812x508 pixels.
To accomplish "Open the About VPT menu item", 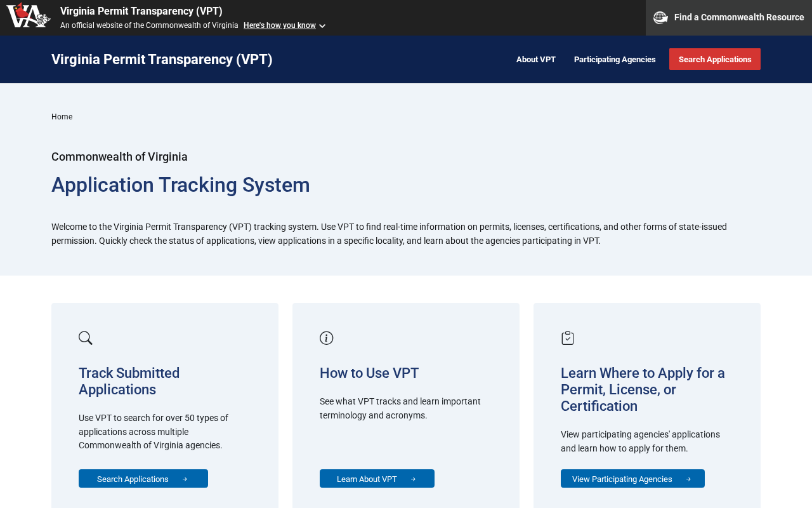I will (536, 60).
